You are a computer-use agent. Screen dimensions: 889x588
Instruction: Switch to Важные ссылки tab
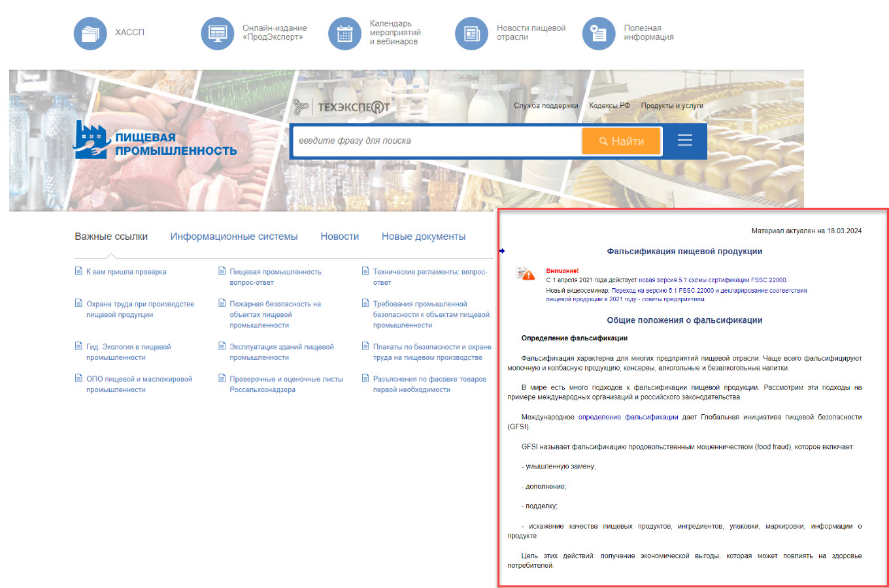pyautogui.click(x=111, y=237)
